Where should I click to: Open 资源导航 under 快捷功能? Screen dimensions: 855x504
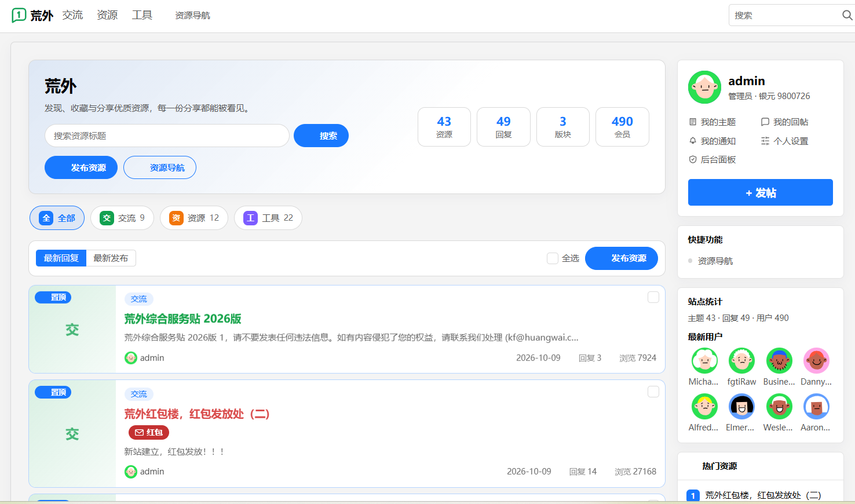[x=715, y=261]
